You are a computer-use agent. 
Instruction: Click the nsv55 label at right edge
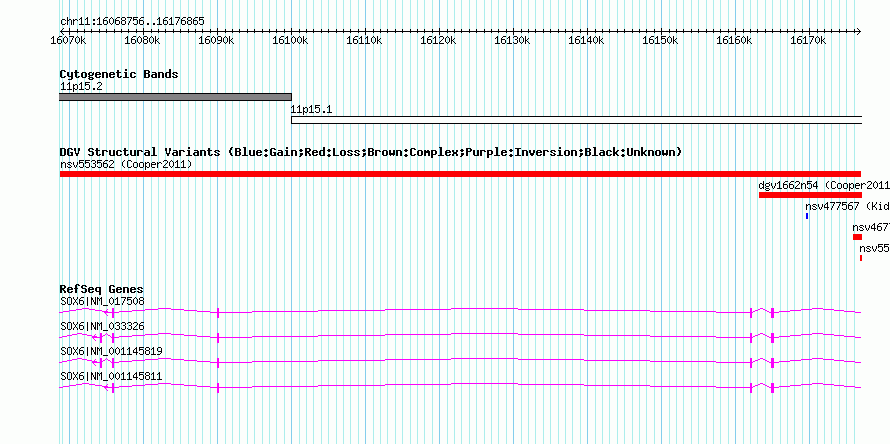click(874, 248)
